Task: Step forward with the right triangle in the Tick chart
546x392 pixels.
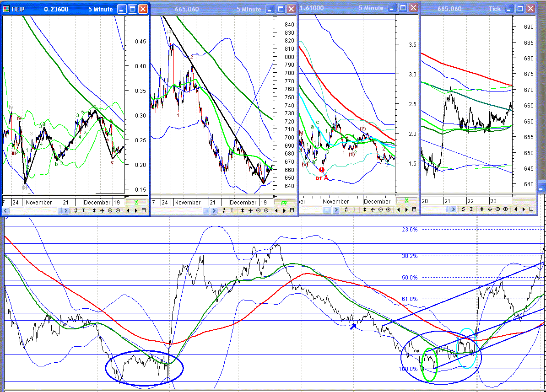Action: (x=524, y=209)
